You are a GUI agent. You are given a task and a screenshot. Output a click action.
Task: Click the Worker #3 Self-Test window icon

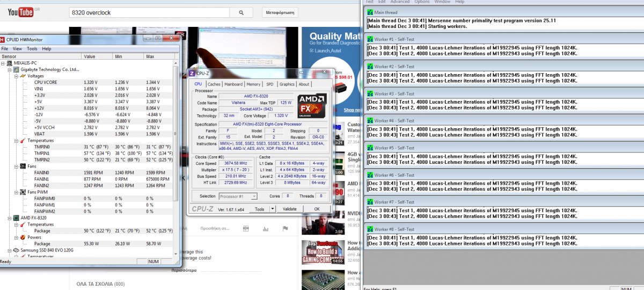click(370, 93)
